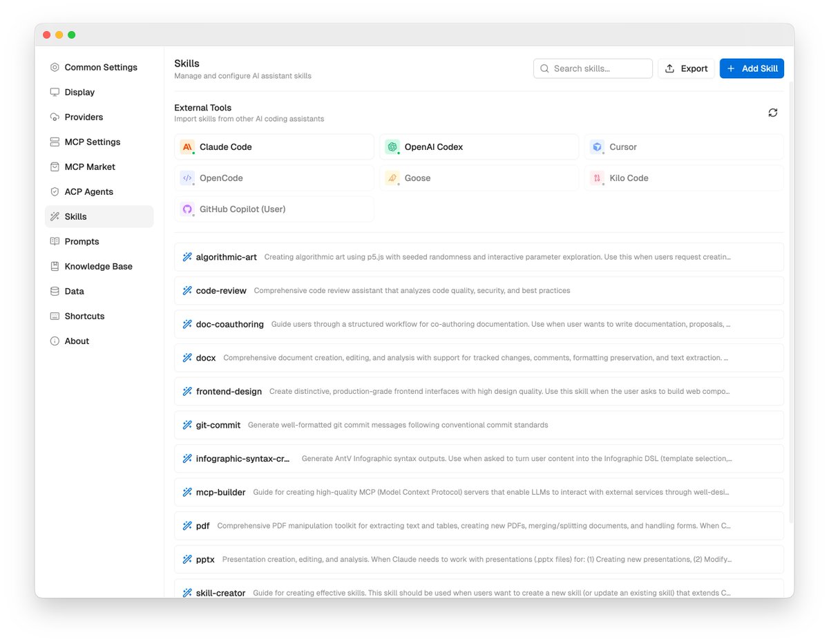The height and width of the screenshot is (644, 829).
Task: Click the GitHub Copilot (User) icon
Action: tap(187, 209)
